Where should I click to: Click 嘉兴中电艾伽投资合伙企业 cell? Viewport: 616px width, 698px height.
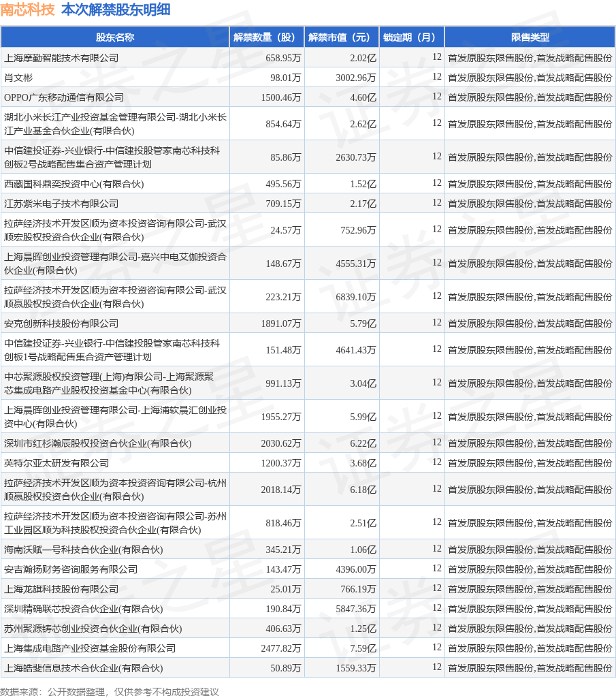(x=115, y=264)
